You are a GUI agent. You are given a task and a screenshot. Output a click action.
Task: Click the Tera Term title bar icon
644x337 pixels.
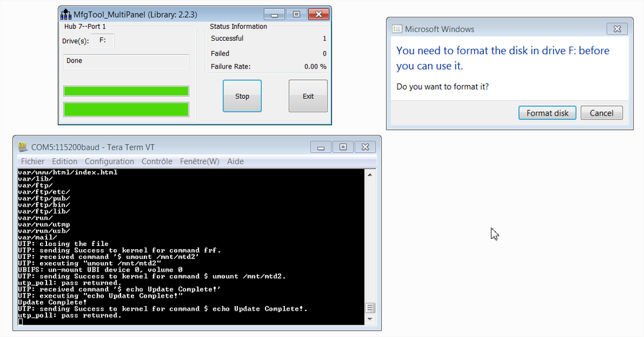(23, 147)
